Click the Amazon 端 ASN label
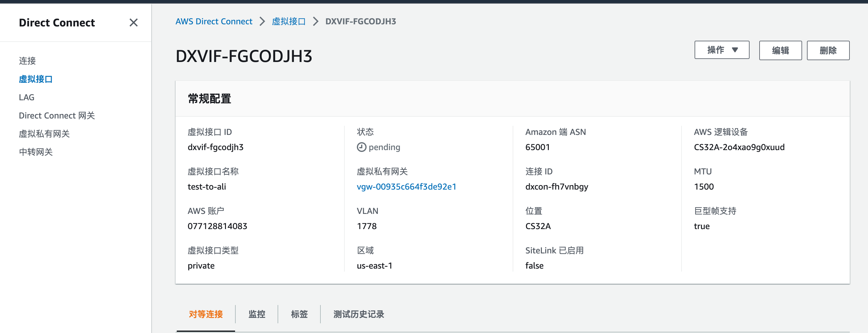868x333 pixels. 555,132
